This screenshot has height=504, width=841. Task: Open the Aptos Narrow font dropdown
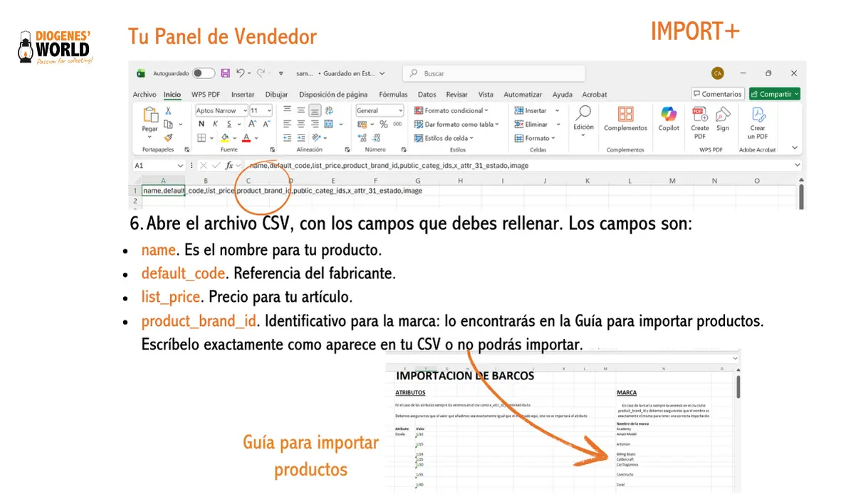point(244,111)
